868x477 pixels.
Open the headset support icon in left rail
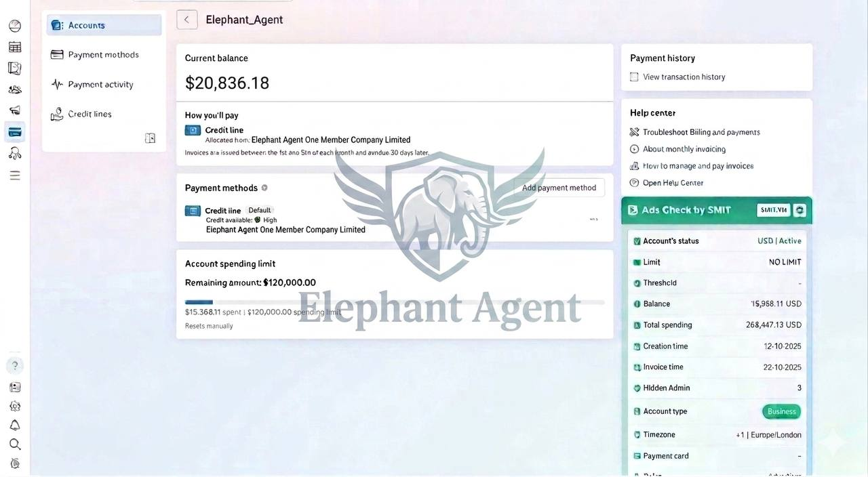pos(15,153)
